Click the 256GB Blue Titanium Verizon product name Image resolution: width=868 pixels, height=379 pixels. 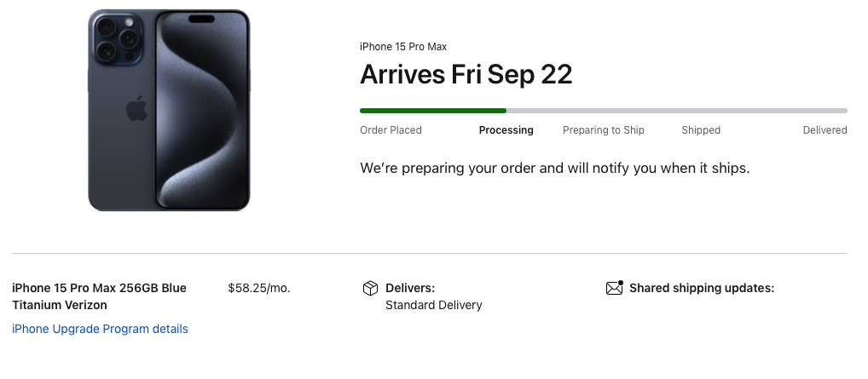[x=99, y=296]
